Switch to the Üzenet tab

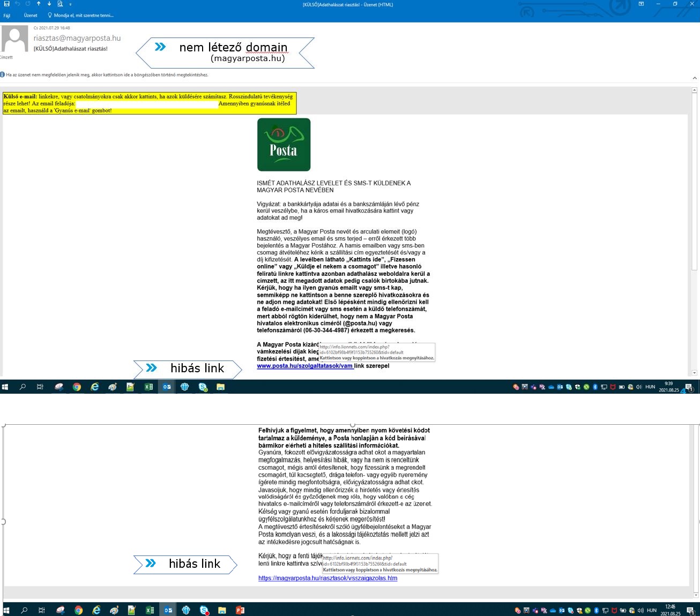[x=31, y=15]
